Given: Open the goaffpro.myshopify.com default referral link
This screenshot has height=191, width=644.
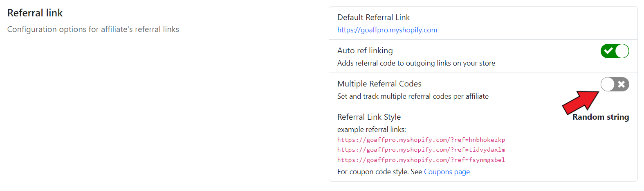Looking at the screenshot, I should (387, 30).
